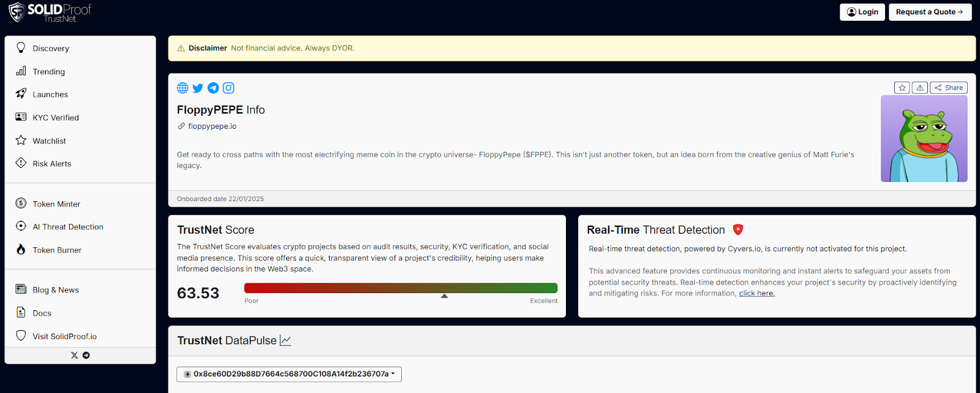
Task: Click the TrustNet score gradient bar
Action: click(401, 288)
